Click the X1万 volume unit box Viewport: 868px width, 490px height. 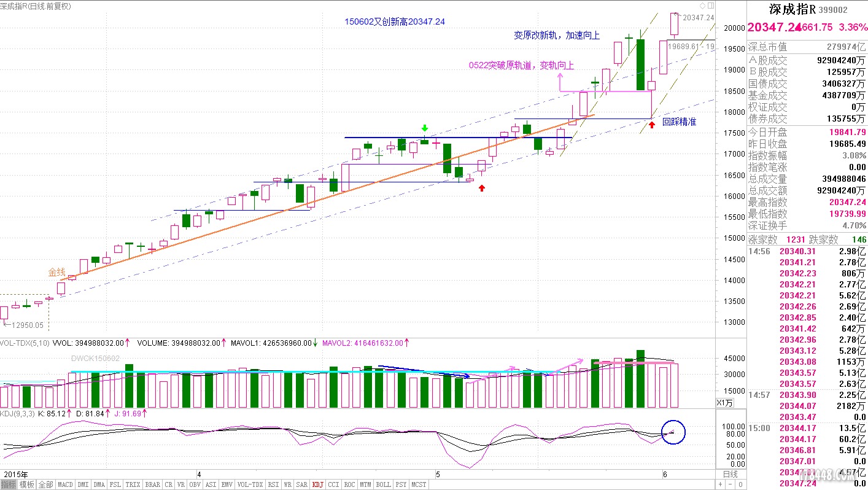tap(726, 402)
